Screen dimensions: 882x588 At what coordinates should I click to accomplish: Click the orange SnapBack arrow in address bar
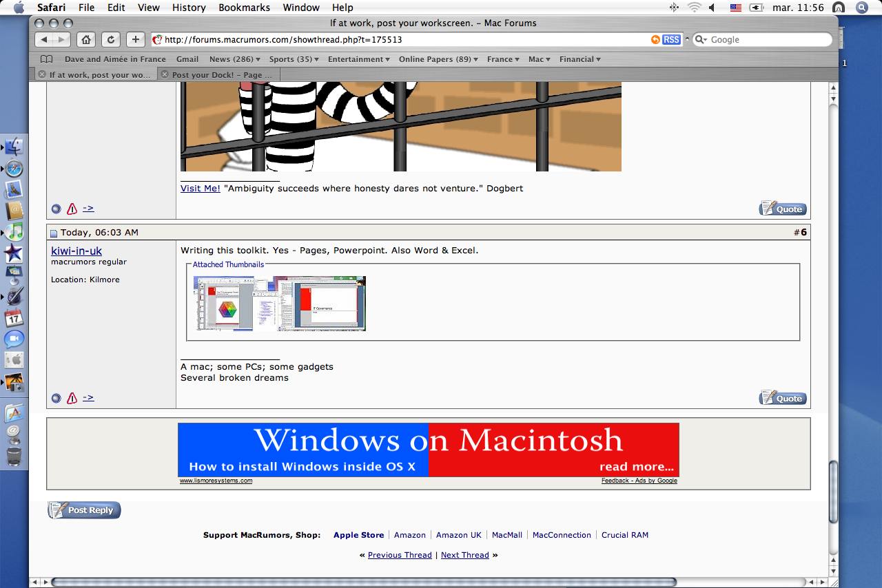click(655, 40)
